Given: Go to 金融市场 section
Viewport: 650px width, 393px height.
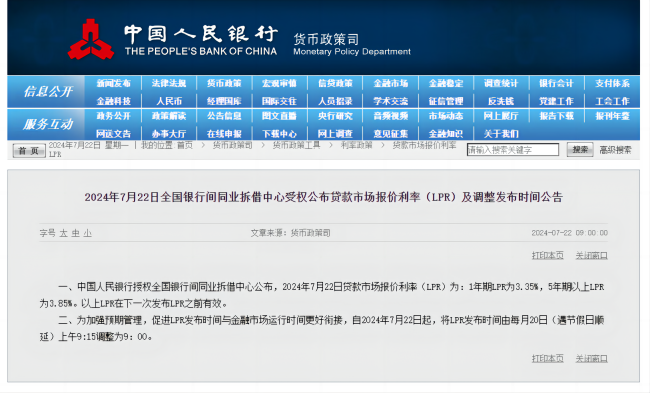Looking at the screenshot, I should click(x=390, y=83).
